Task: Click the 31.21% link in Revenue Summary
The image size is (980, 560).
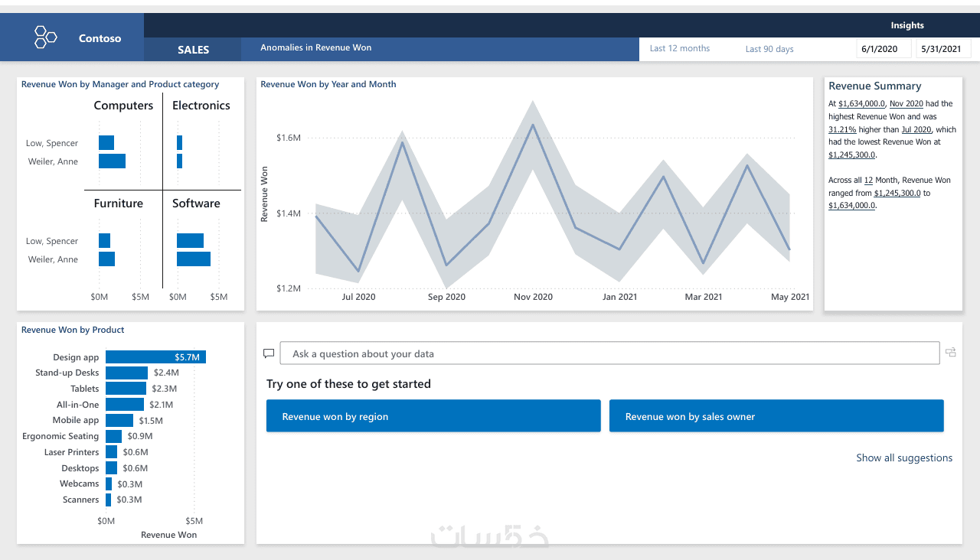Action: coord(841,130)
